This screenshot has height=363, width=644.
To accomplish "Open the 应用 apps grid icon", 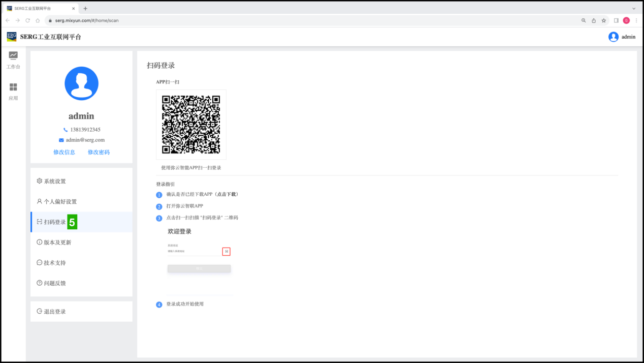I will click(x=13, y=87).
